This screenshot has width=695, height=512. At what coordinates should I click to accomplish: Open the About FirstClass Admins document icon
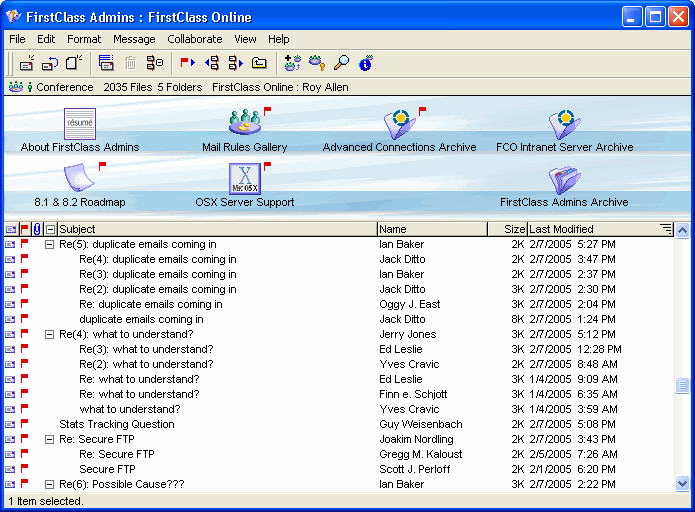80,124
